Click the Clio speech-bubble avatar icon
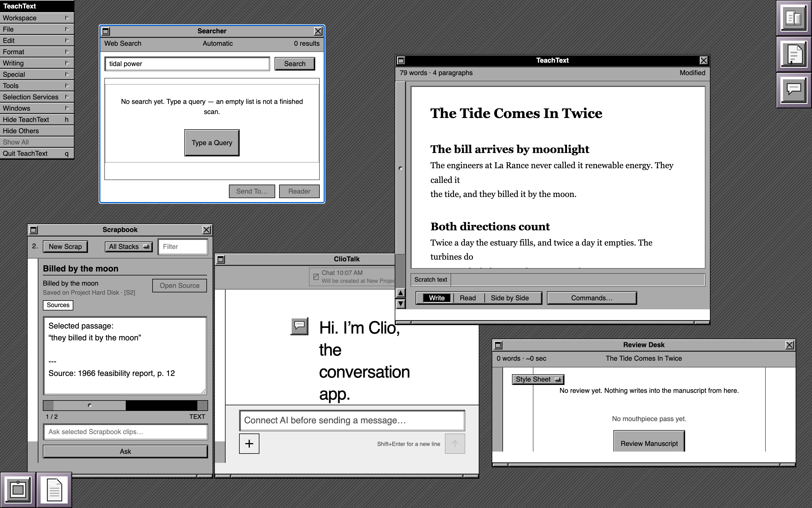Viewport: 812px width, 508px height. point(299,326)
